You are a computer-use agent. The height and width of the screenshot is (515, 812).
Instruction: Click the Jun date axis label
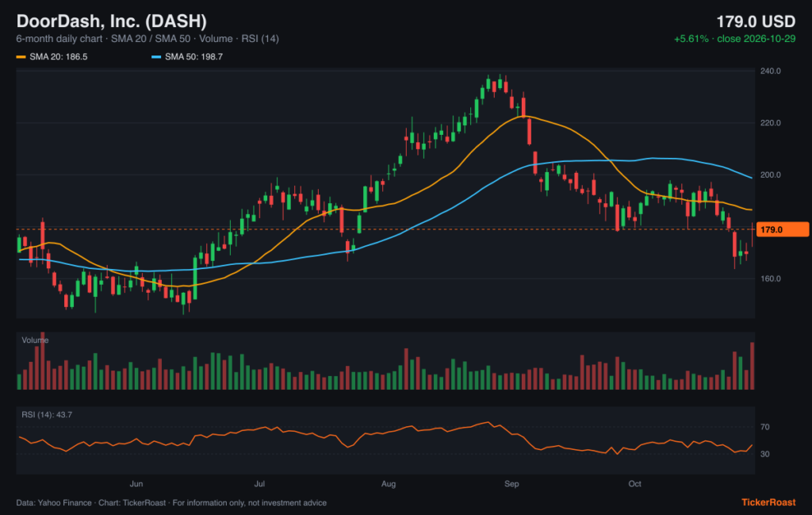[136, 484]
